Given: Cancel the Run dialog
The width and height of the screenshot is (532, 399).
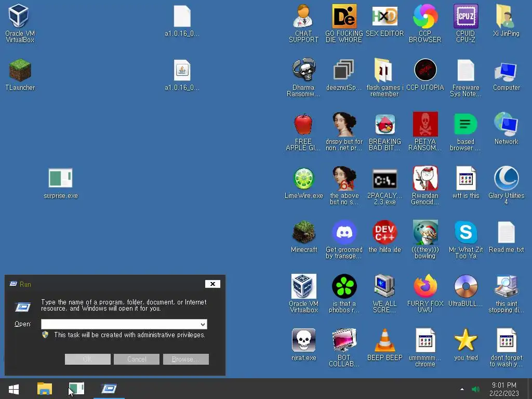Looking at the screenshot, I should tap(137, 359).
